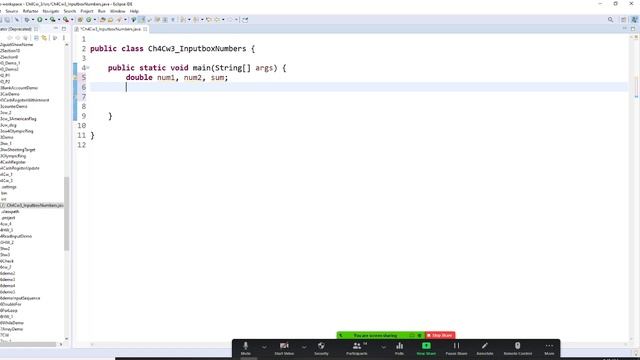Click the red Stop Share button
This screenshot has width=640, height=360.
coord(440,336)
